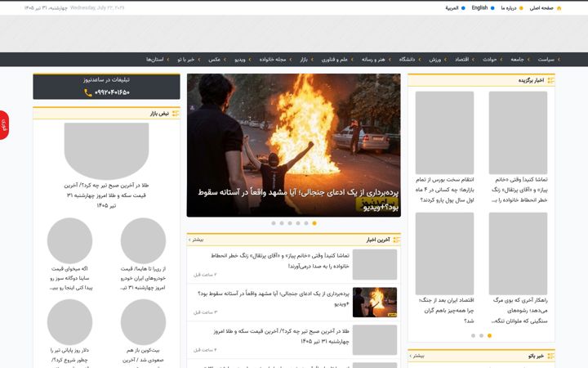Image resolution: width=588 pixels, height=368 pixels.
Task: Switch site language to العربية
Action: pos(452,8)
